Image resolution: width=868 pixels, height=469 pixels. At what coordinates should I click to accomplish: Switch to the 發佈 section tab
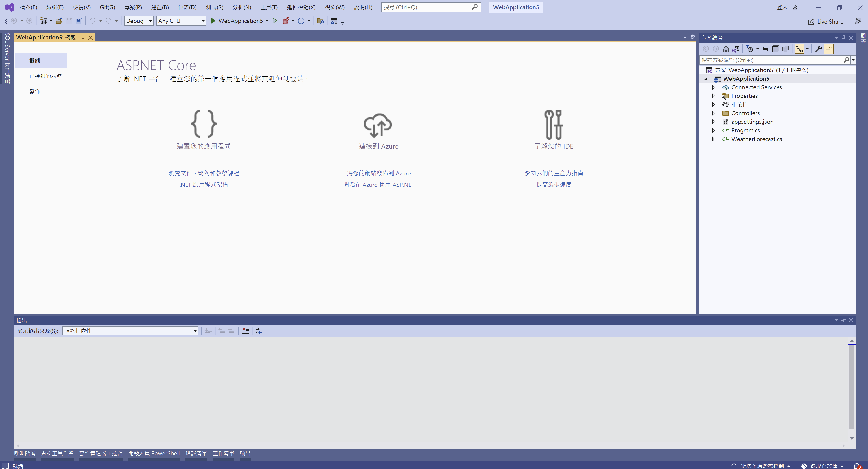click(x=35, y=91)
